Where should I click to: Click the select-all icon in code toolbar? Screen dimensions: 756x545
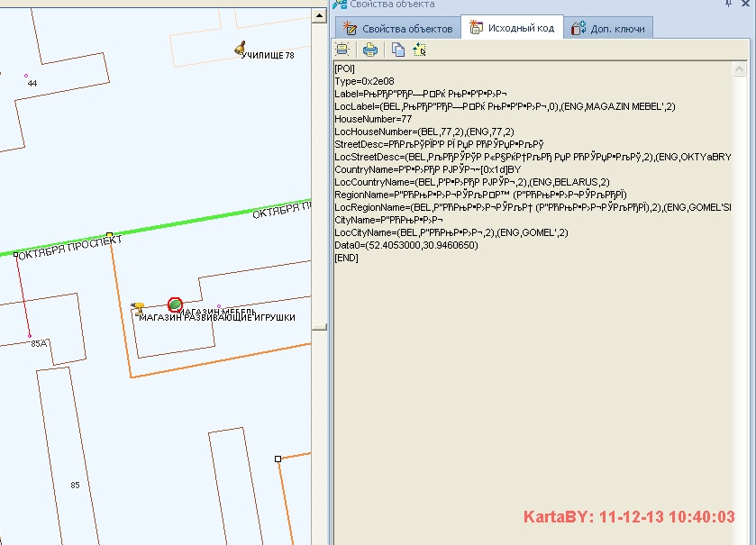[x=343, y=50]
